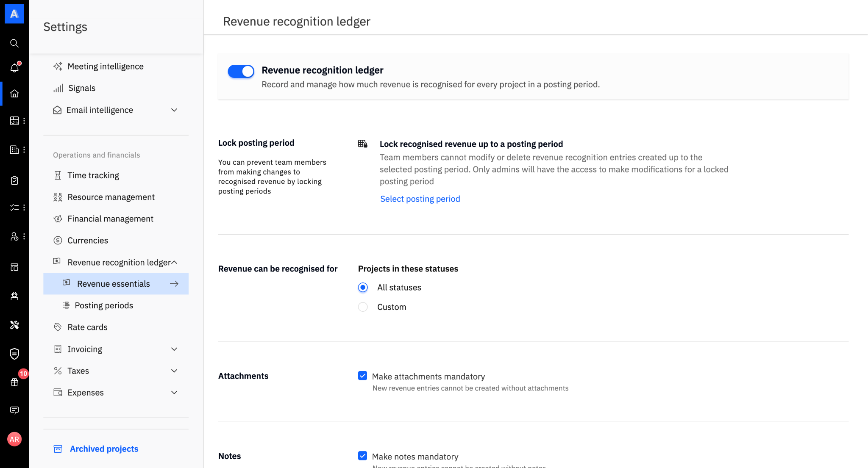Select the Custom statuses radio button
This screenshot has height=468, width=868.
pyautogui.click(x=363, y=307)
